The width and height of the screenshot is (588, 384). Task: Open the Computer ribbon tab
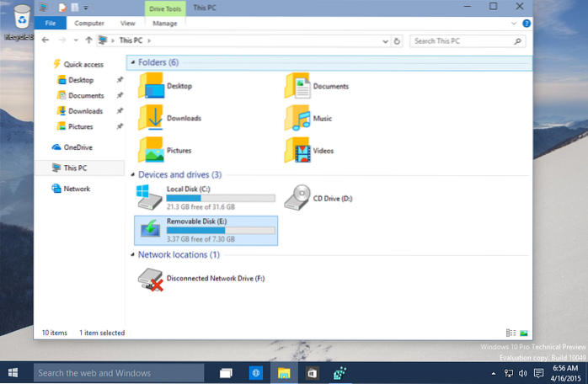click(89, 24)
